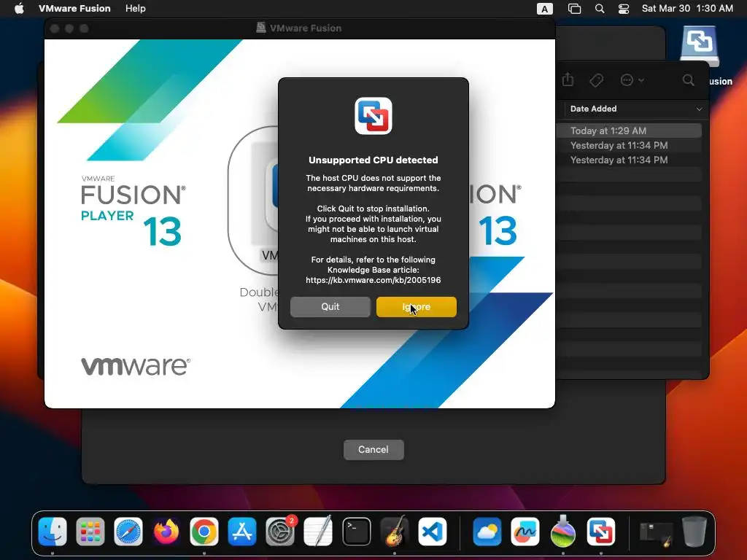Image resolution: width=747 pixels, height=560 pixels.
Task: Open Spotlight search in menu bar
Action: 600,9
